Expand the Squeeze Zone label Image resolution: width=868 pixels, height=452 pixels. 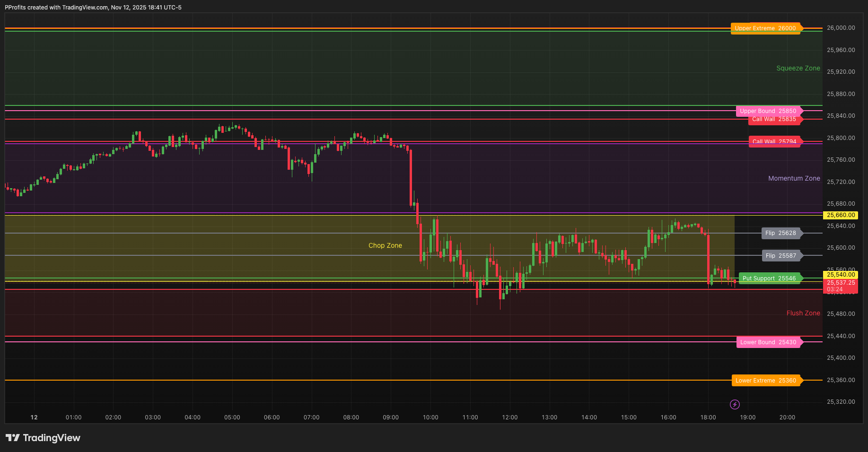[798, 68]
